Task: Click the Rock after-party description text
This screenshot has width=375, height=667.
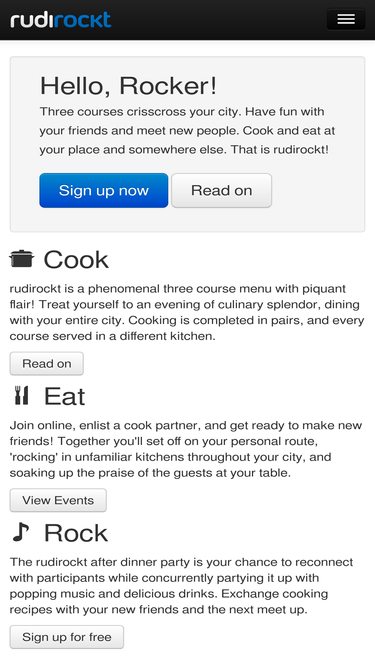Action: [182, 585]
